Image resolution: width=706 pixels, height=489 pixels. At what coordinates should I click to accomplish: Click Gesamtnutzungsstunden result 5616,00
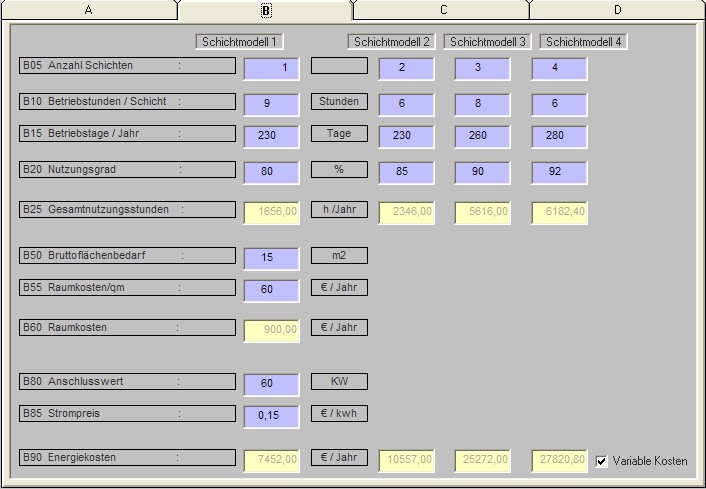point(482,213)
